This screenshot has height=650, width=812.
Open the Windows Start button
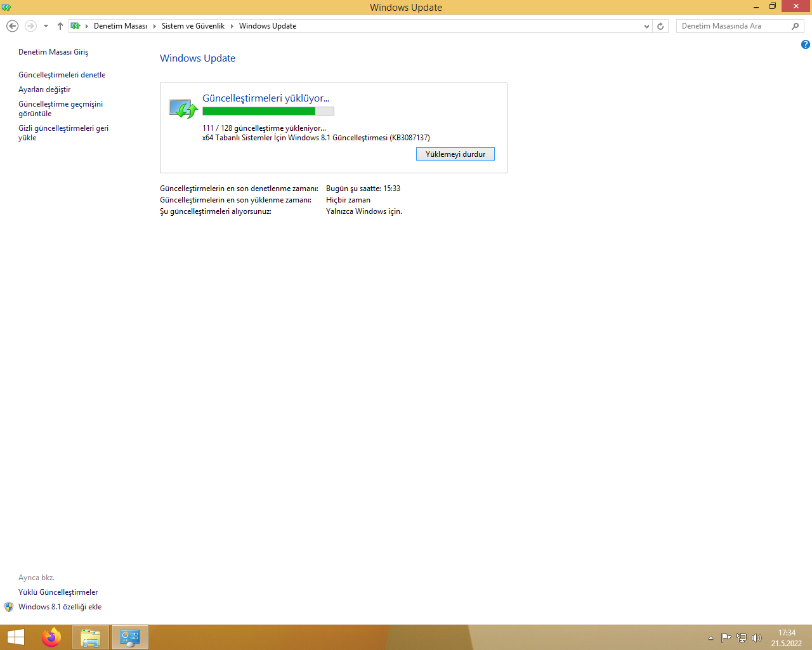tap(15, 637)
